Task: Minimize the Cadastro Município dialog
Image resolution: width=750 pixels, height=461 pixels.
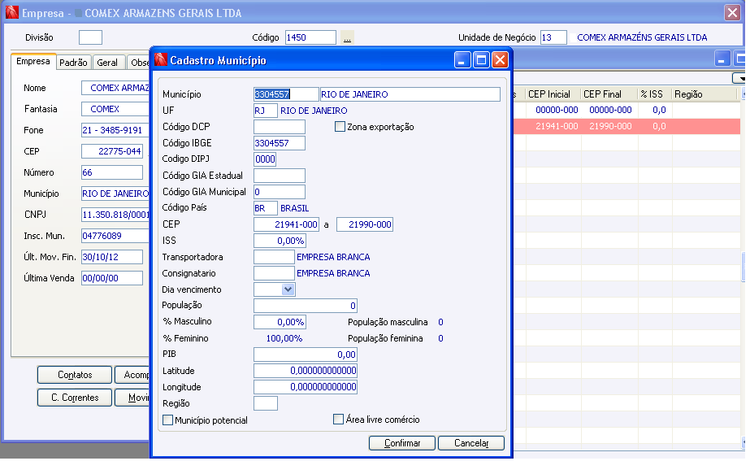Action: tap(462, 60)
